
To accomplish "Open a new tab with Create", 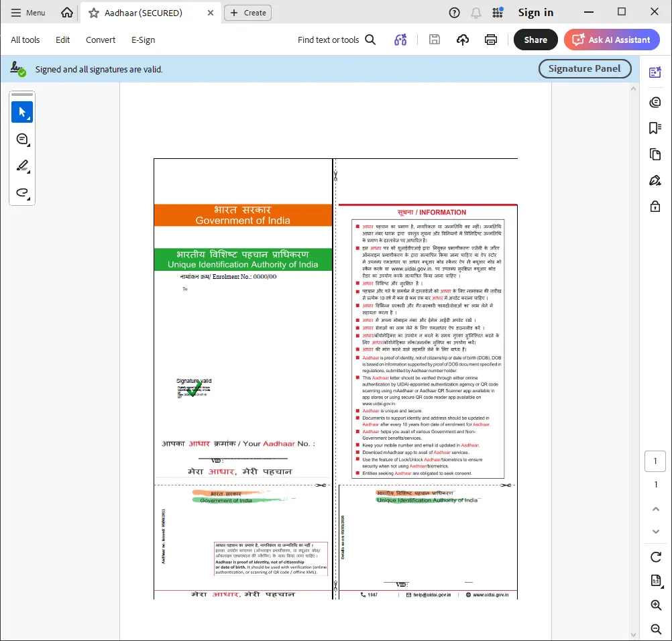I will coord(247,12).
